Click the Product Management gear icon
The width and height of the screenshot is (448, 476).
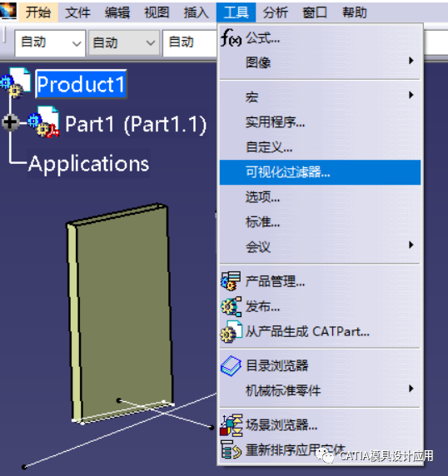click(x=231, y=281)
